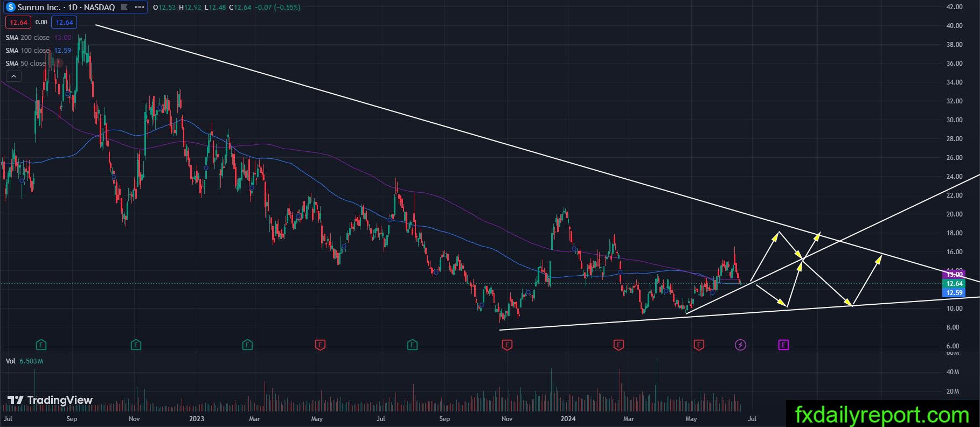
Task: Click the 6.00 price axis label
Action: point(953,346)
